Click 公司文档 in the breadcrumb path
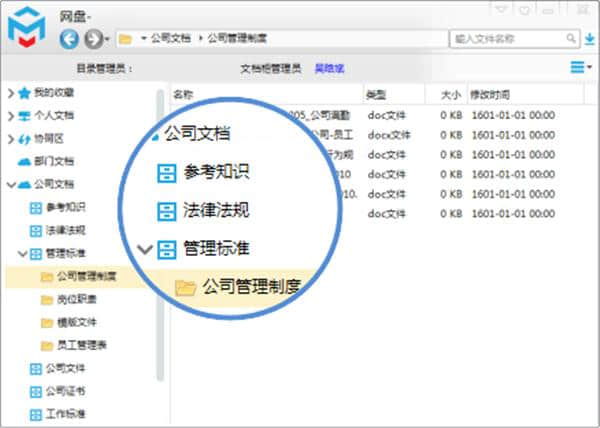The width and height of the screenshot is (600, 428). pyautogui.click(x=169, y=39)
